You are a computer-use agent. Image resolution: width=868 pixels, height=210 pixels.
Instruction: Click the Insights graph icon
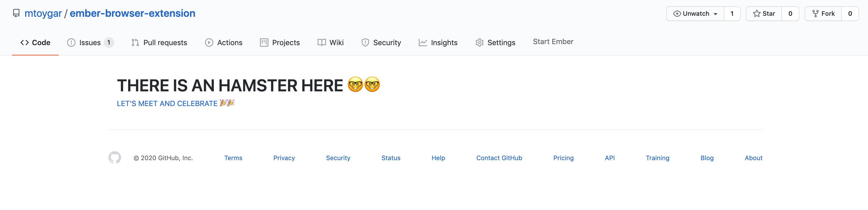point(423,43)
